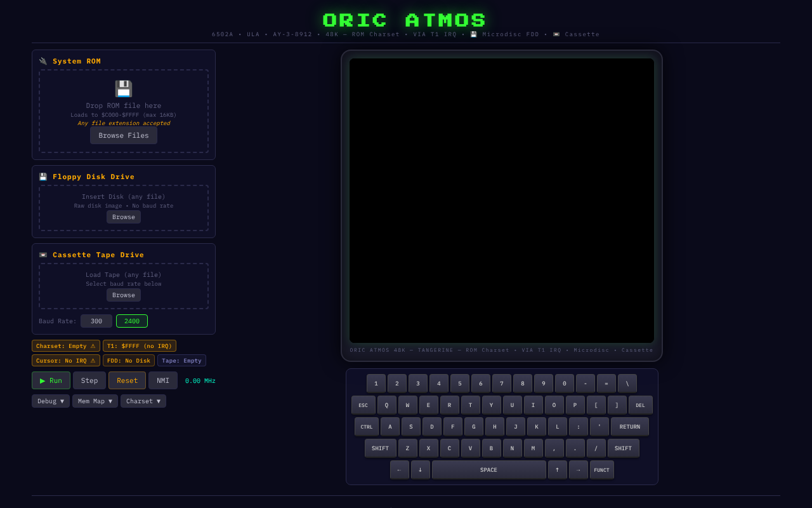This screenshot has height=508, width=812.
Task: Open the Charset dropdown
Action: tap(143, 401)
